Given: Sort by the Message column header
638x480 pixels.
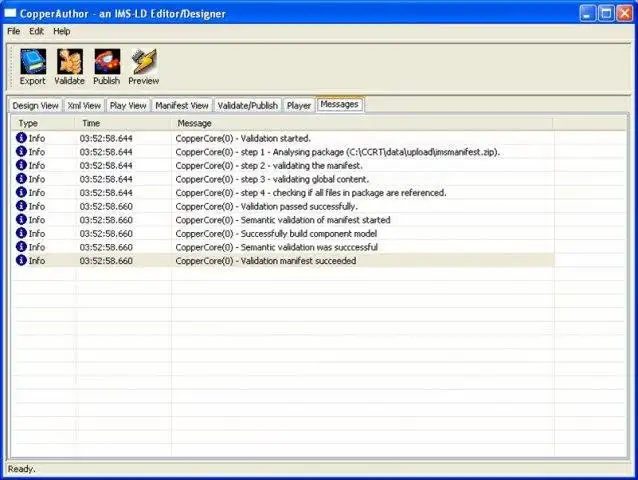Looking at the screenshot, I should coord(362,123).
